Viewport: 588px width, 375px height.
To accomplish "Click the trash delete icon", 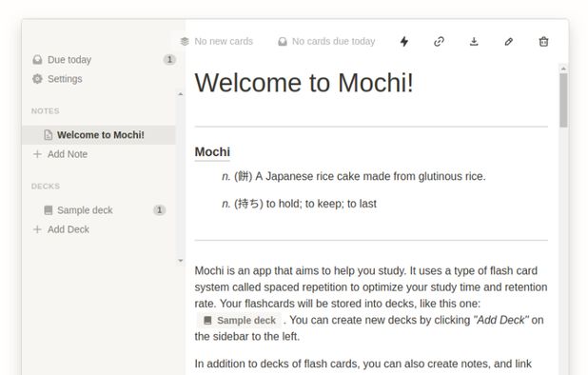I will click(543, 41).
